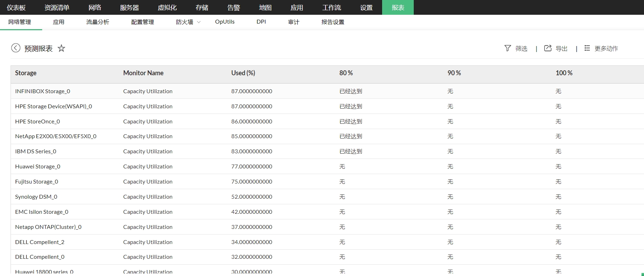Click the 100 % column header
Viewport: 644px width, 276px height.
(x=564, y=73)
